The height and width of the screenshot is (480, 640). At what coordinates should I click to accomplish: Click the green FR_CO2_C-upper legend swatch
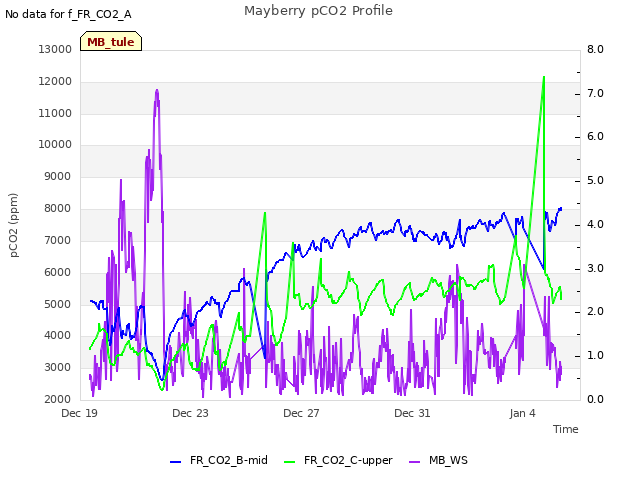[289, 462]
